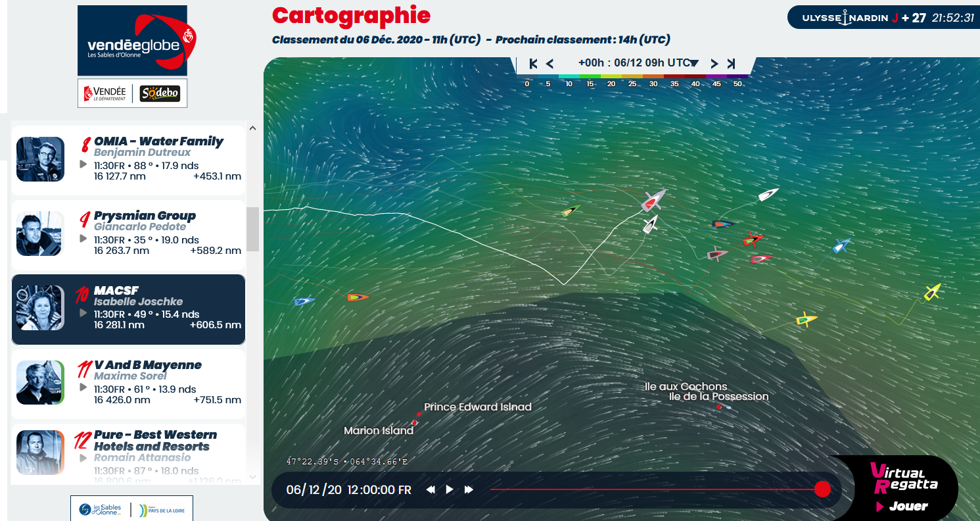
Task: Select the V And B Mayenne boat name
Action: pos(147,365)
